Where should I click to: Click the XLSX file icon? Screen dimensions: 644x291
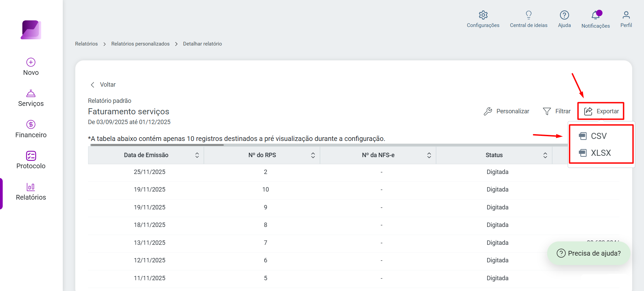coord(583,153)
